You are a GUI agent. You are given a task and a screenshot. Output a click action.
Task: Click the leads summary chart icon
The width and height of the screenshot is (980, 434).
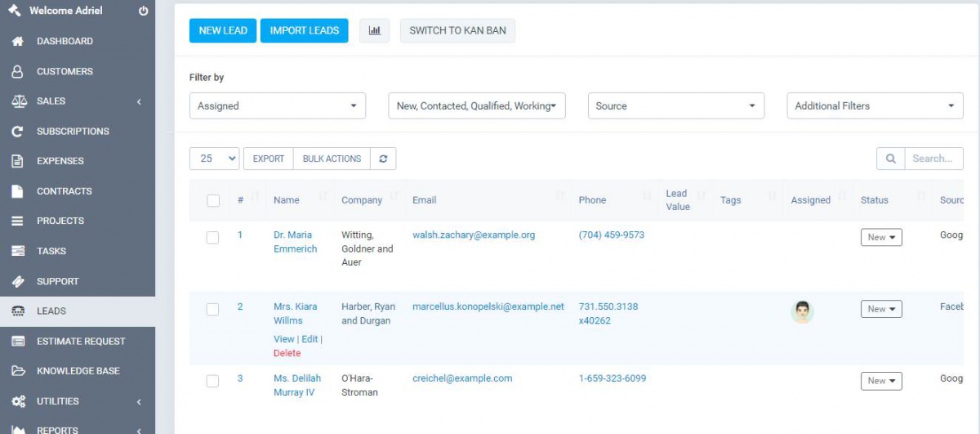coord(375,31)
